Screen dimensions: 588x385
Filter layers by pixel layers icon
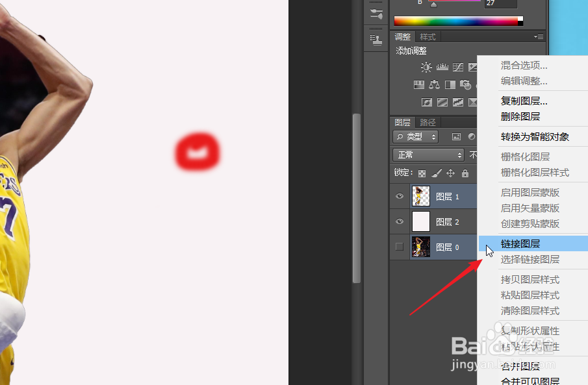[x=456, y=137]
